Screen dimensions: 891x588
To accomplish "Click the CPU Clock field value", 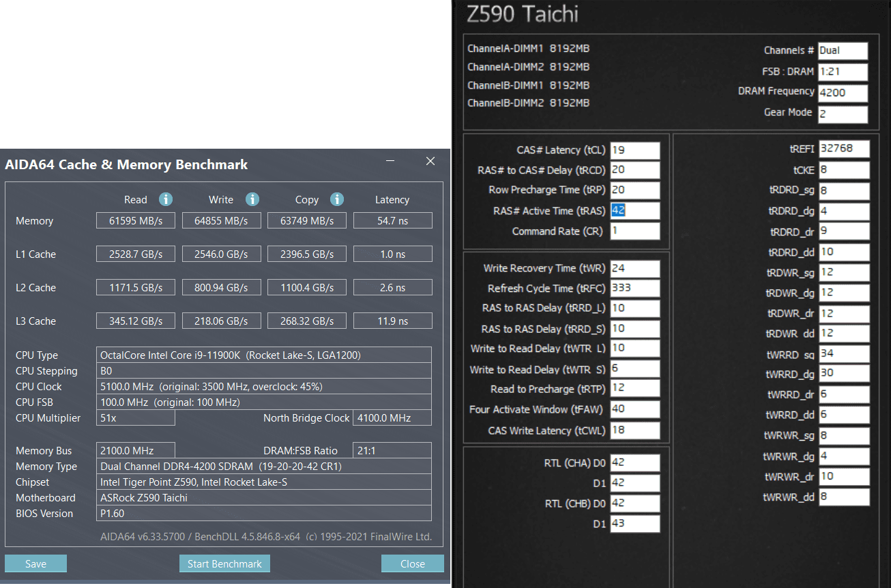I will tap(264, 386).
